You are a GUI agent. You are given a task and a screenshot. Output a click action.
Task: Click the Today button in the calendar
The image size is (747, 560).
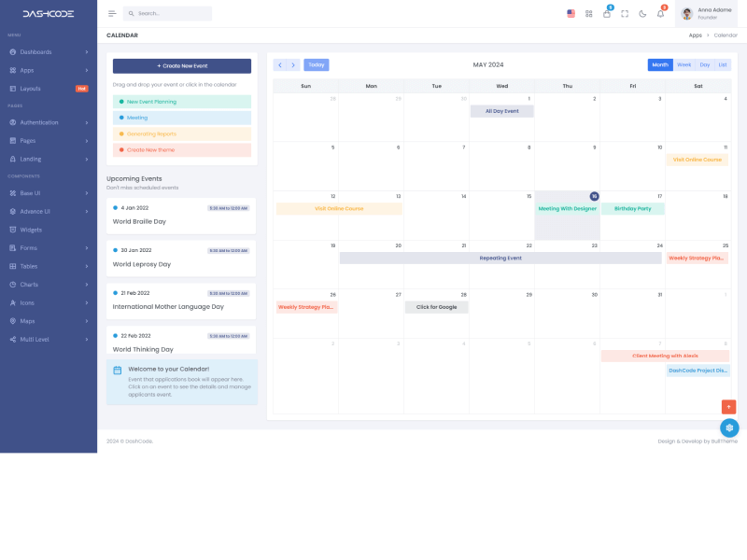tap(316, 64)
